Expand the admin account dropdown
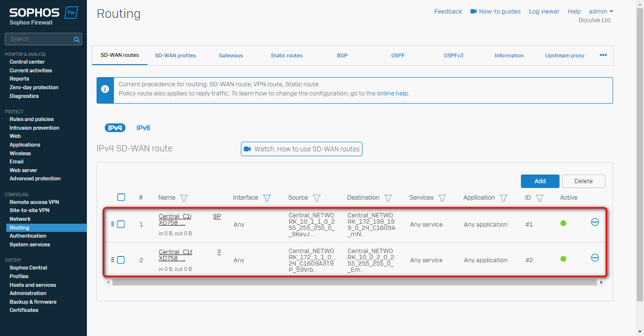 601,12
